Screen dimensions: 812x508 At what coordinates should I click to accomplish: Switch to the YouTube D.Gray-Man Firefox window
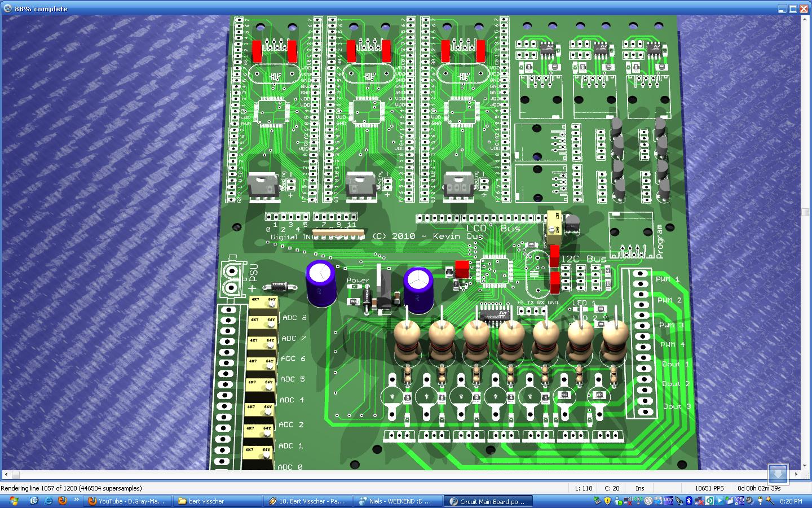127,501
